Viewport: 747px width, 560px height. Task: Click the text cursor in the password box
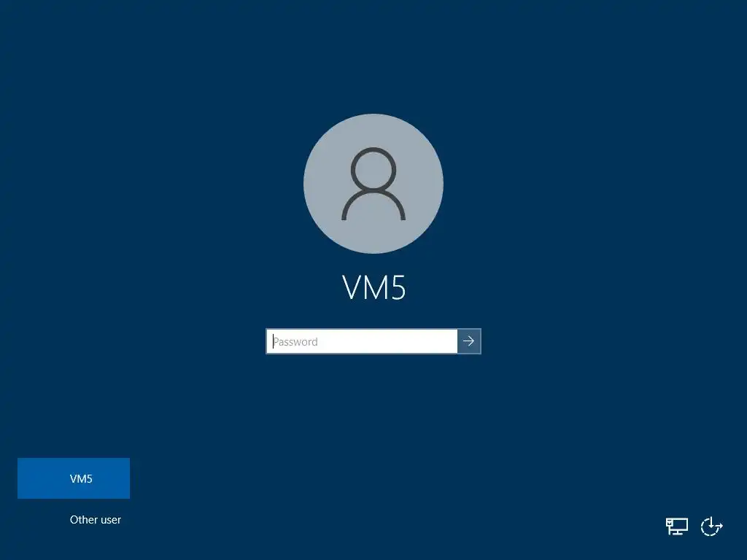tap(273, 341)
